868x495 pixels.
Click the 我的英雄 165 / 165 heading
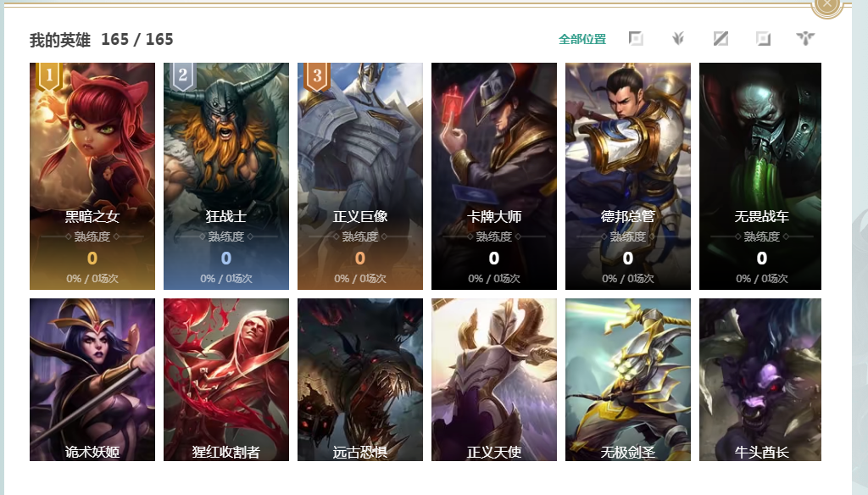pyautogui.click(x=102, y=40)
